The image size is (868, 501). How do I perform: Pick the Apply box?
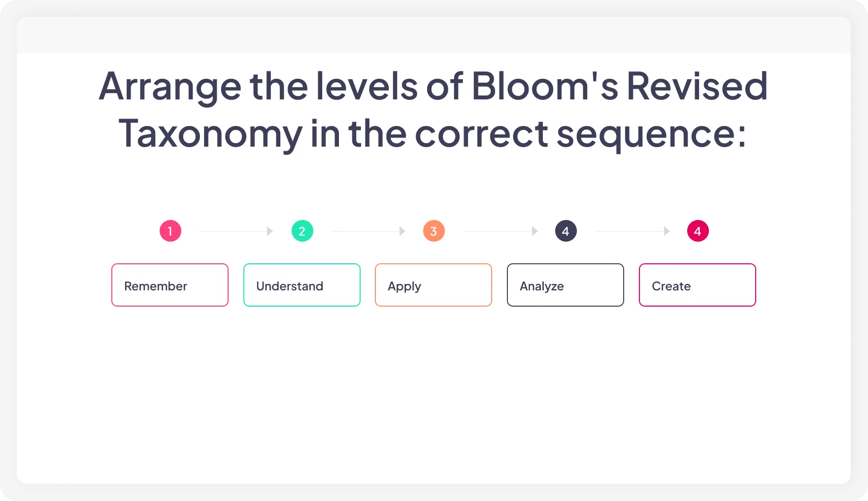click(x=434, y=285)
